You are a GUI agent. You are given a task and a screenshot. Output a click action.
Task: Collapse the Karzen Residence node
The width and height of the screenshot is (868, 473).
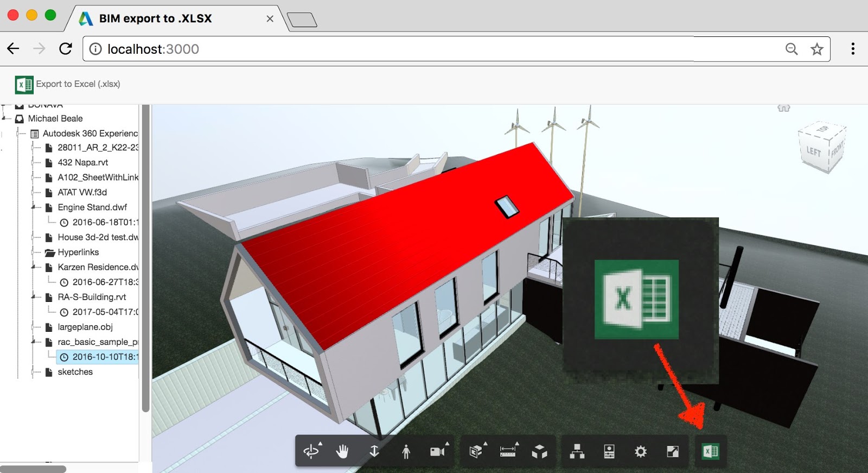34,267
